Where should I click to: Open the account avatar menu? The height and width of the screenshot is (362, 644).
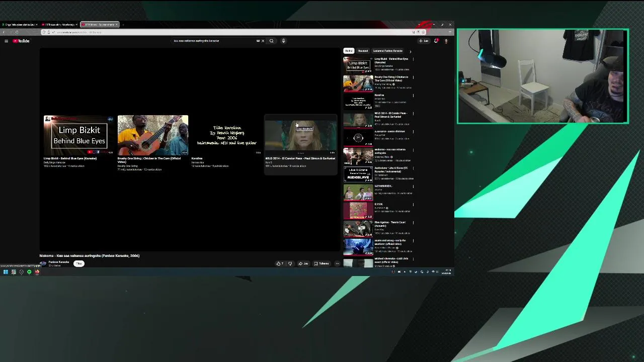(x=446, y=41)
